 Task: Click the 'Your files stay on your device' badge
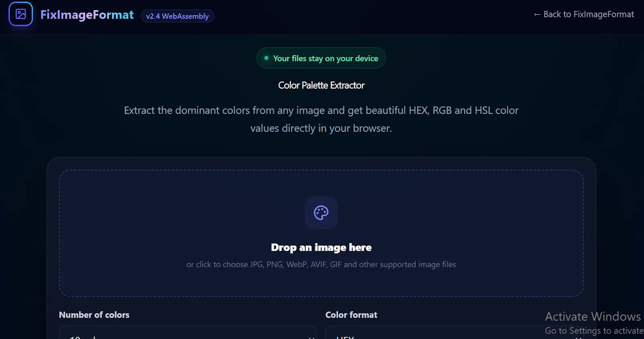pos(321,58)
